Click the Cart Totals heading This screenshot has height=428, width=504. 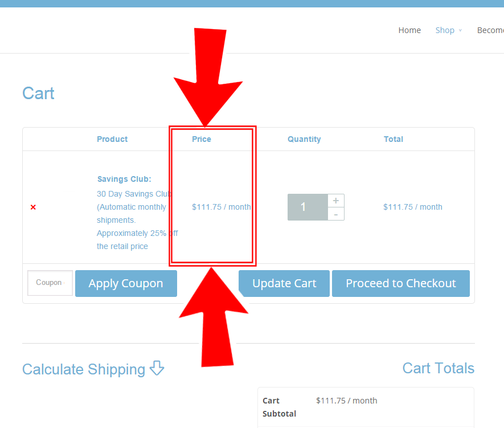click(439, 368)
